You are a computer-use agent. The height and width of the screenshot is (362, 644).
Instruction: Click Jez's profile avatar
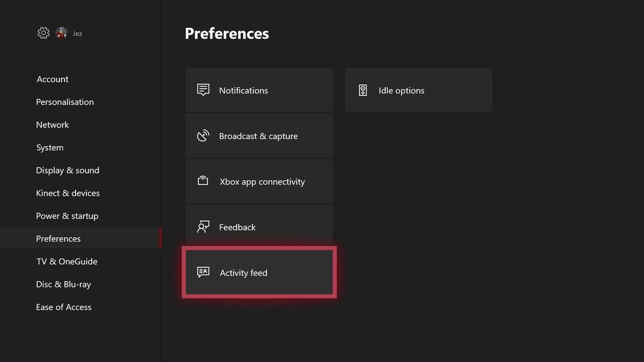61,33
